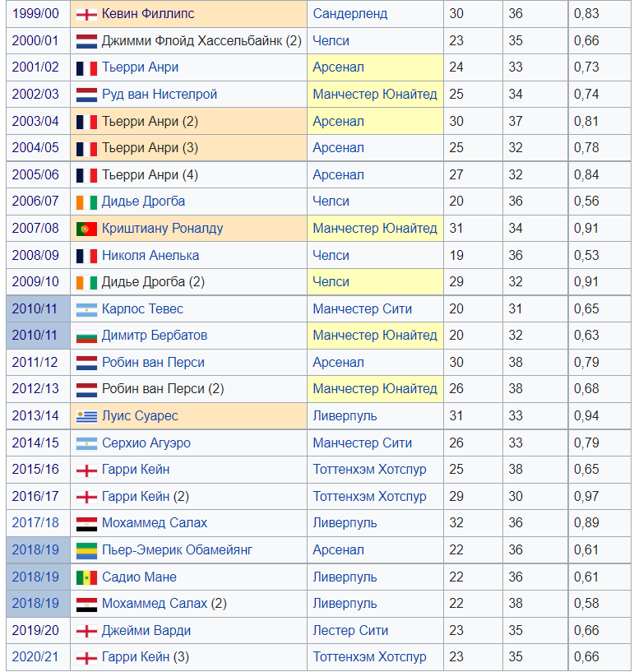Open Тоттенхэм Хотспур link in 2015/16 row

(370, 470)
